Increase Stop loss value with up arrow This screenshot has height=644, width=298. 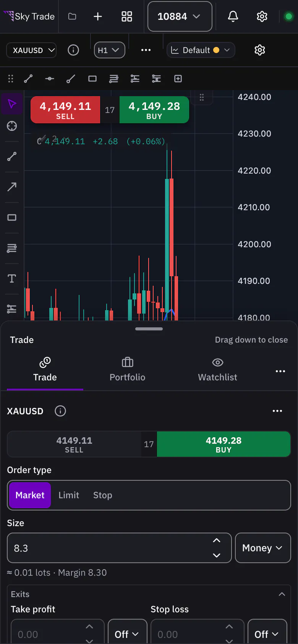click(229, 626)
